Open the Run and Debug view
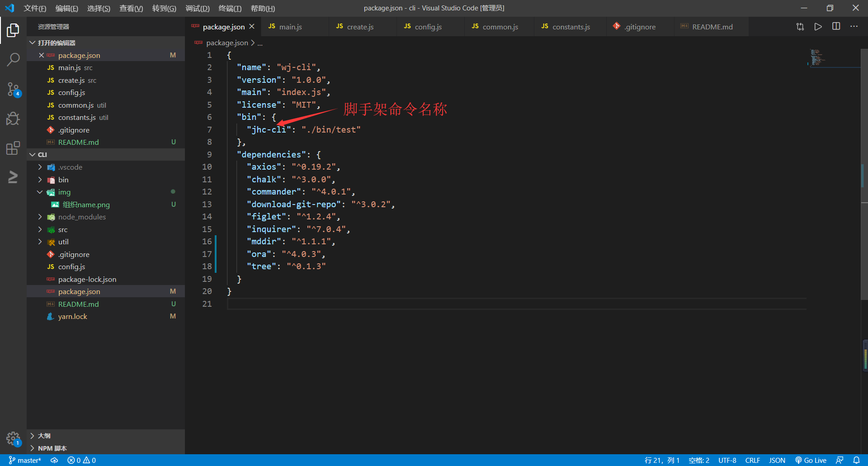This screenshot has width=868, height=466. coord(13,119)
